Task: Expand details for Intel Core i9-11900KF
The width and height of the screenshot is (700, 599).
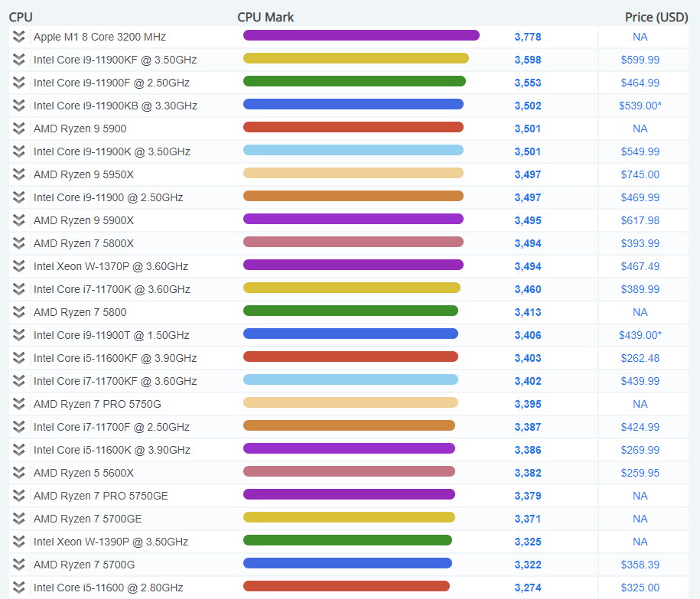Action: [x=19, y=60]
